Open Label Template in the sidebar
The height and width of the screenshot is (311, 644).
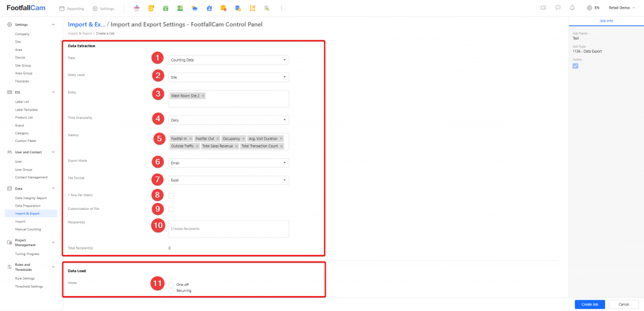click(26, 109)
